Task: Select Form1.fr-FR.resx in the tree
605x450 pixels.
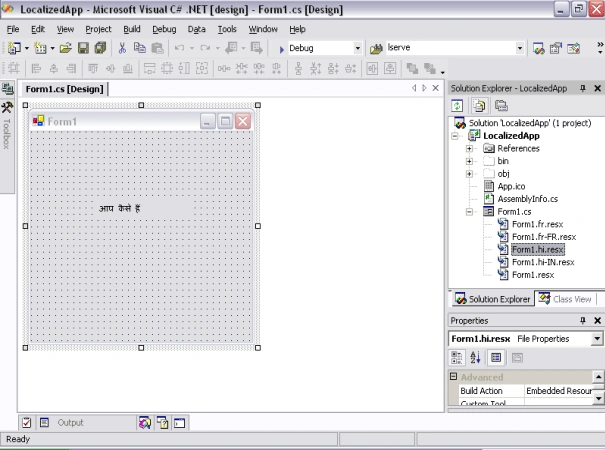Action: [x=544, y=237]
